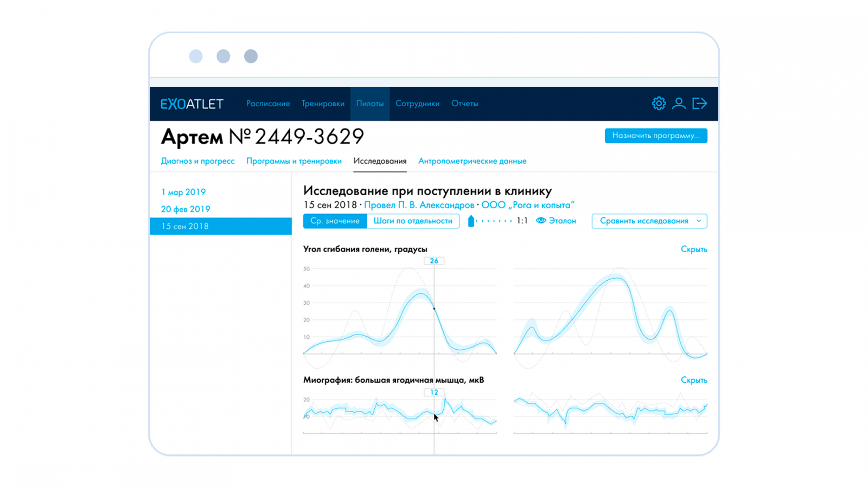
Task: Click the scale slider handle
Action: click(471, 221)
